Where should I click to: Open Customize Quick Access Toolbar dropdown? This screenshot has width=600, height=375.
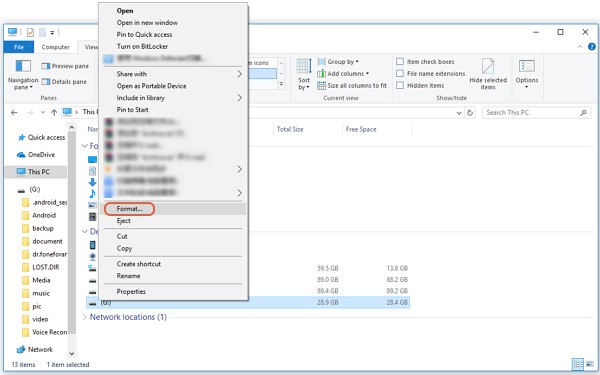point(52,33)
